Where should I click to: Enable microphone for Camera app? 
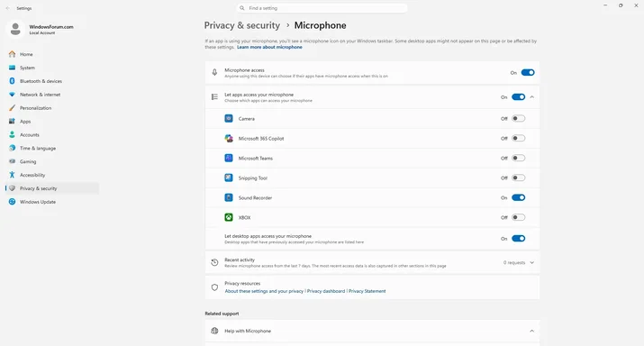click(x=518, y=118)
